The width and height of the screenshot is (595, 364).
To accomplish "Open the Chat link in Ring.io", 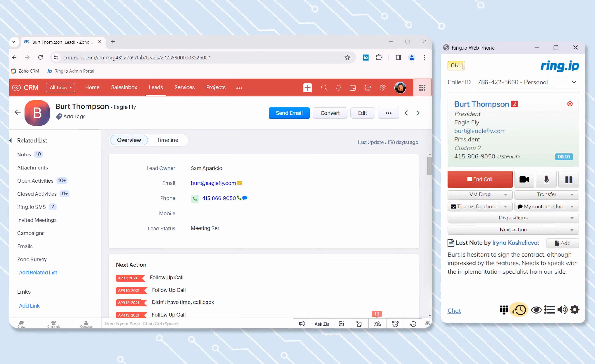I will point(454,311).
